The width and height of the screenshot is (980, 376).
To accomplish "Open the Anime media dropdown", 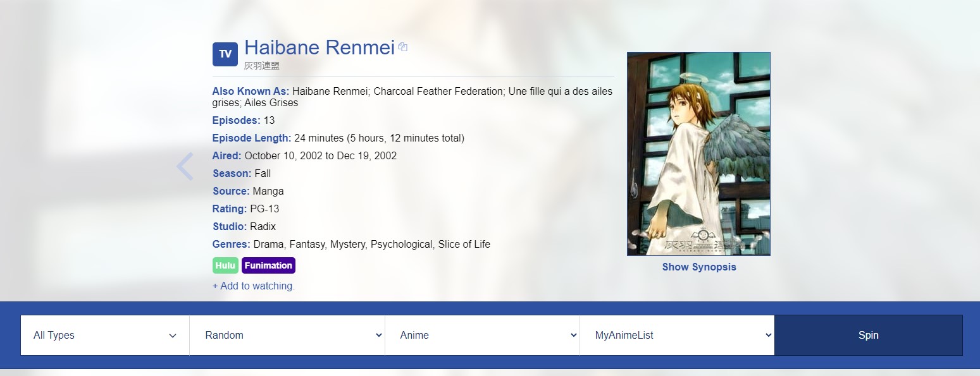I will 482,335.
